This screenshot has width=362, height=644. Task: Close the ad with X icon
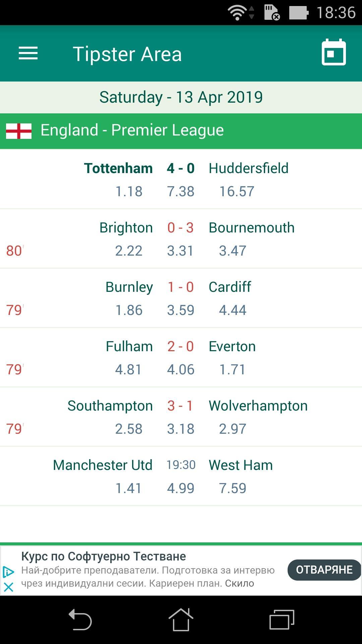pos(8,587)
